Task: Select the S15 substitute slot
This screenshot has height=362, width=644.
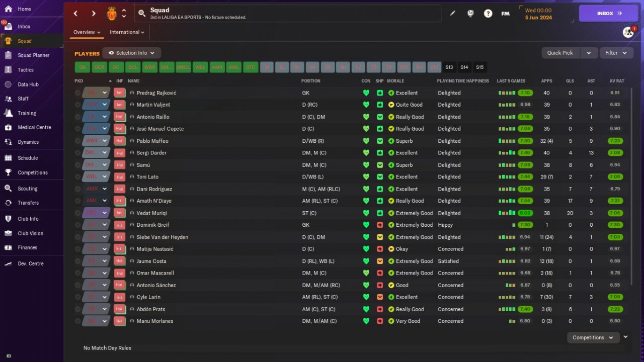Action: click(x=480, y=67)
